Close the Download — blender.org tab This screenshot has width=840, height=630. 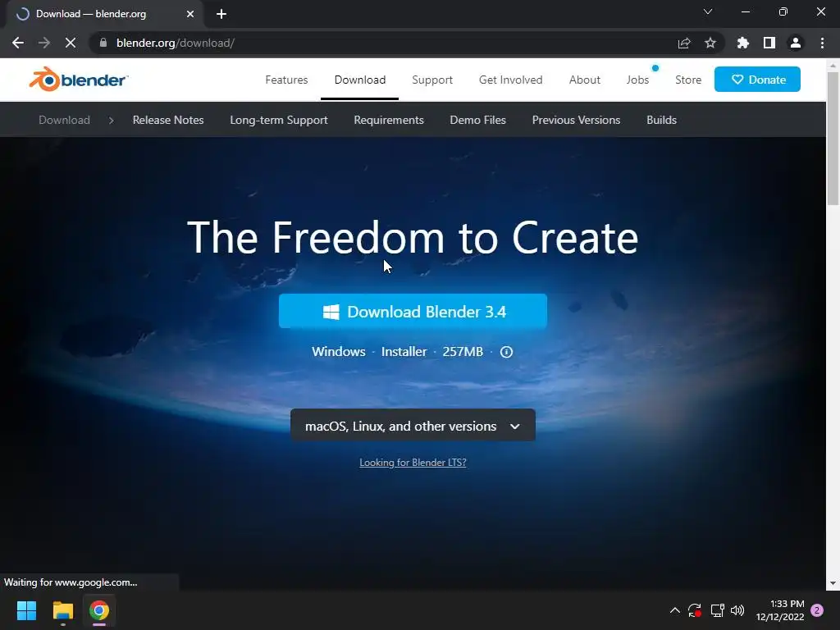click(190, 14)
